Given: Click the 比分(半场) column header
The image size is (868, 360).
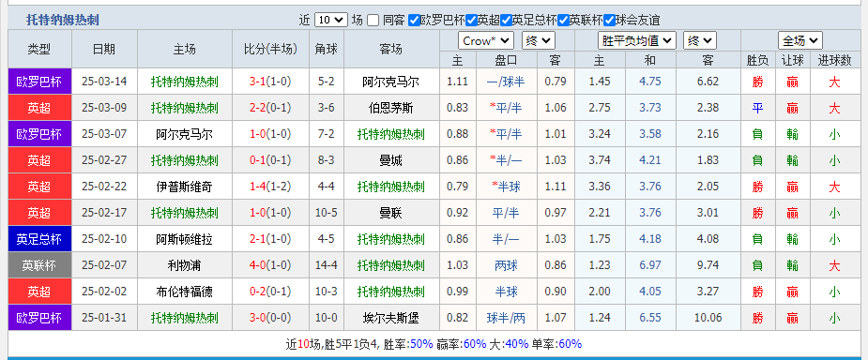Looking at the screenshot, I should coord(270,49).
